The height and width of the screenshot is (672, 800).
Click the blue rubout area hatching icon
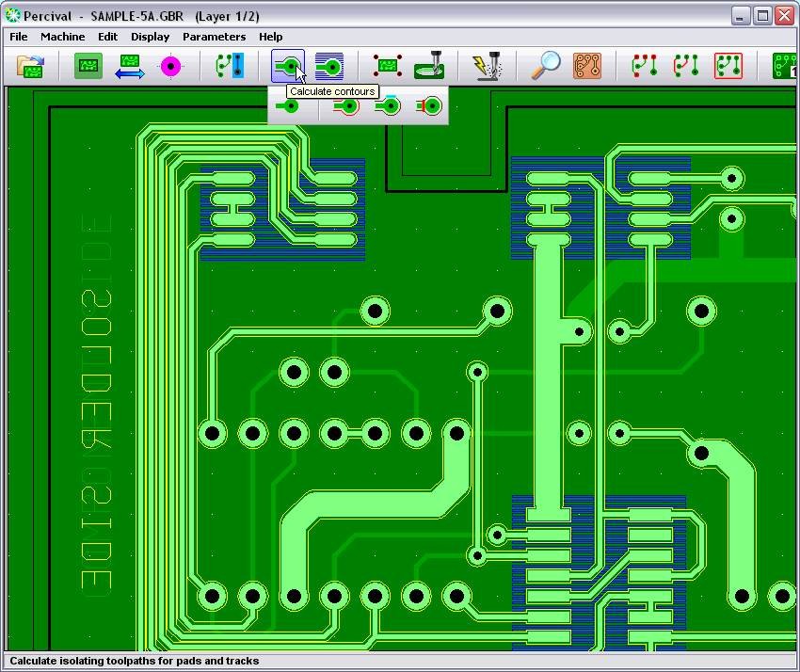coord(328,66)
